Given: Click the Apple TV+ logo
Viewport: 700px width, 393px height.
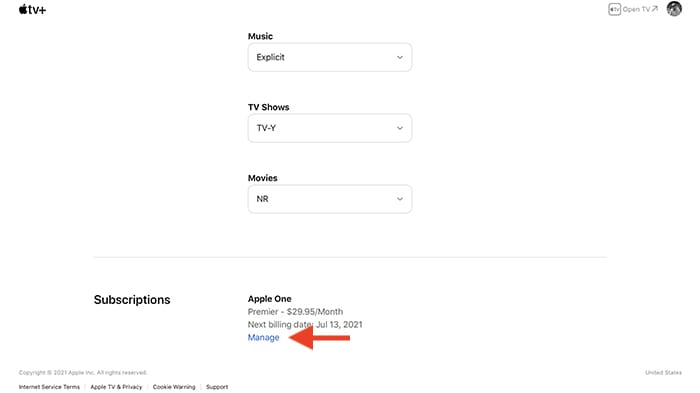Looking at the screenshot, I should pos(32,9).
